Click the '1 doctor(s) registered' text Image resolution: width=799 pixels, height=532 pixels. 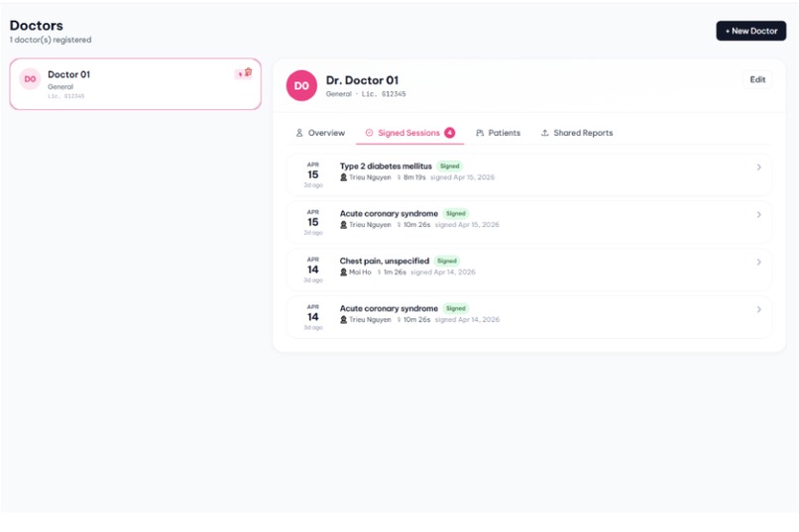51,40
